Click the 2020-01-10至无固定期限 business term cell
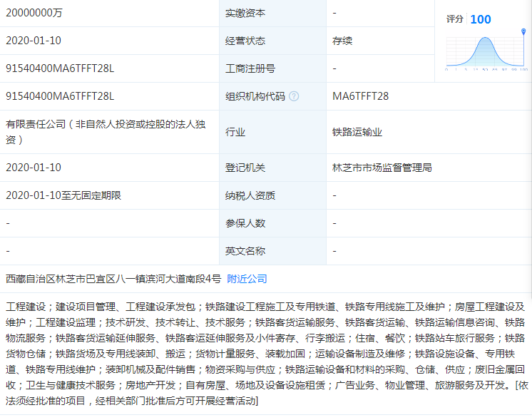The image size is (532, 420). tap(63, 195)
